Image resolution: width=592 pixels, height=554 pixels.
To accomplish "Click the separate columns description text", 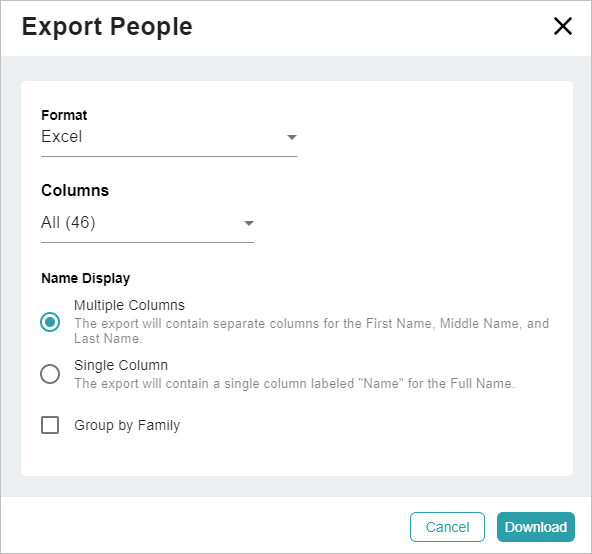I will pyautogui.click(x=311, y=331).
